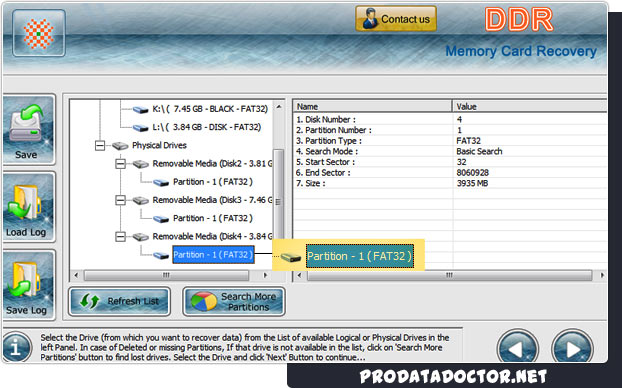Click the info icon at bottom left
This screenshot has height=388, width=622.
[x=17, y=348]
